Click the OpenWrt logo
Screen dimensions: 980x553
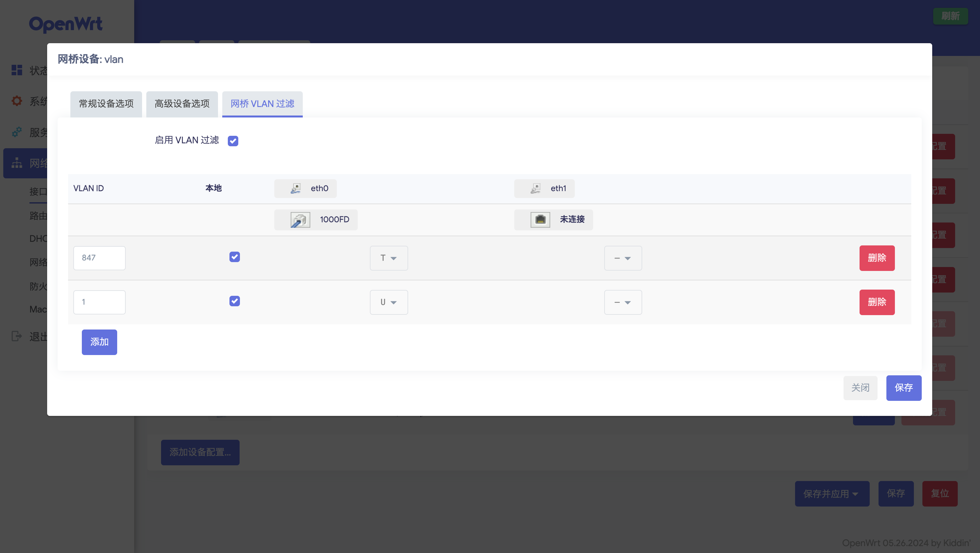pyautogui.click(x=66, y=24)
